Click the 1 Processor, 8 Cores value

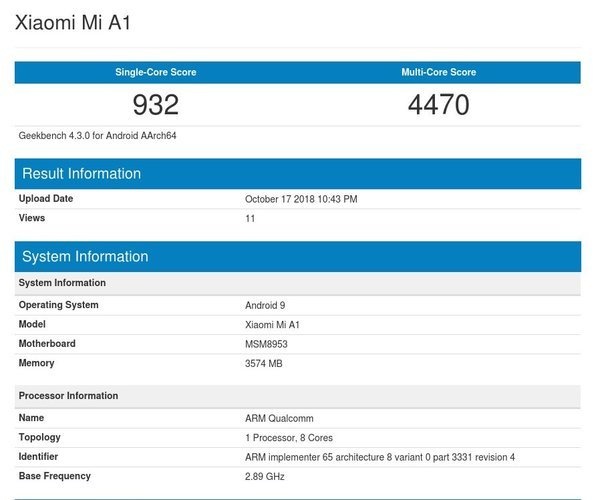click(289, 438)
